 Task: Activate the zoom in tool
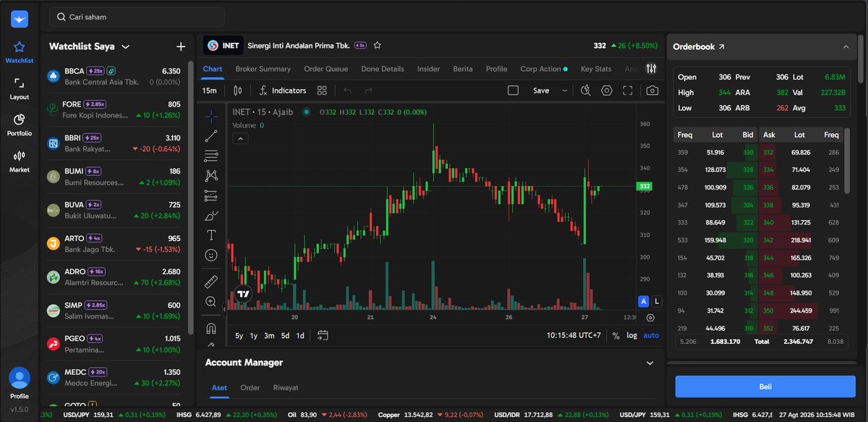pos(211,302)
